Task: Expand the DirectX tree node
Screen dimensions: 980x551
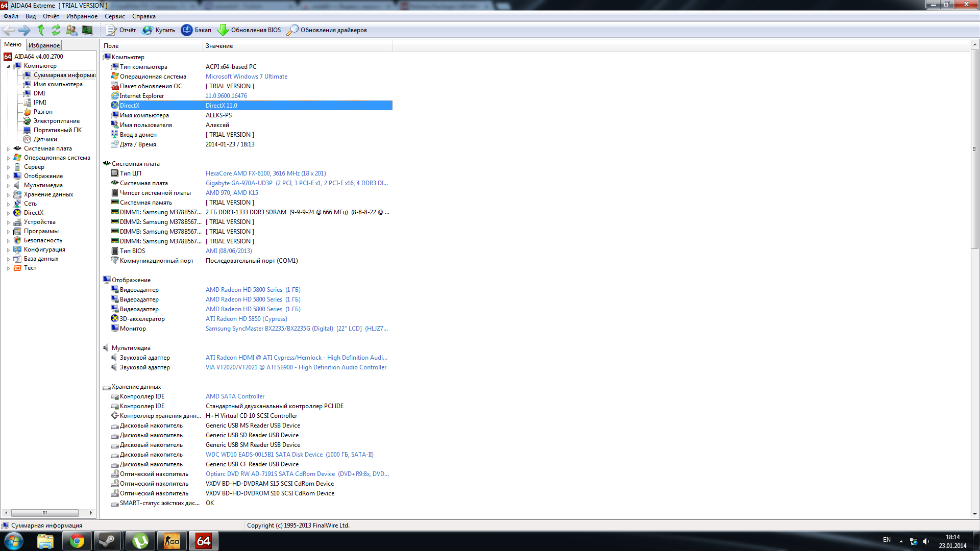Action: coord(8,213)
